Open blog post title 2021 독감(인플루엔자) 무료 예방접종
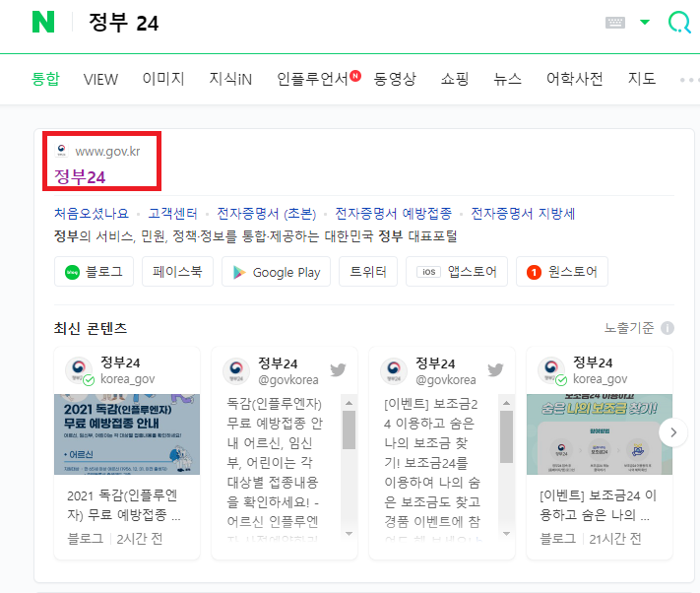Screen dimensions: 700x593 click(x=124, y=505)
